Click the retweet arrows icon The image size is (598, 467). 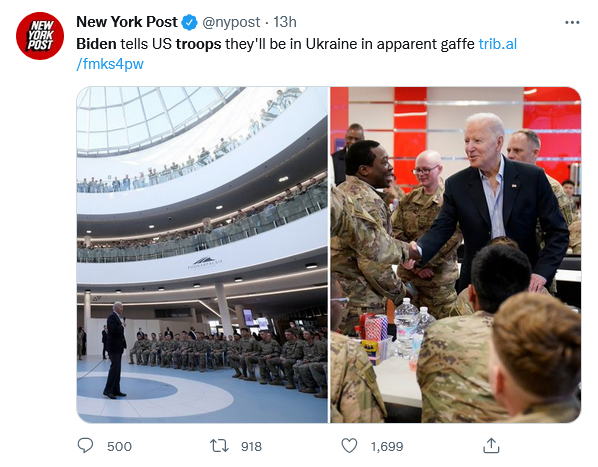(219, 445)
